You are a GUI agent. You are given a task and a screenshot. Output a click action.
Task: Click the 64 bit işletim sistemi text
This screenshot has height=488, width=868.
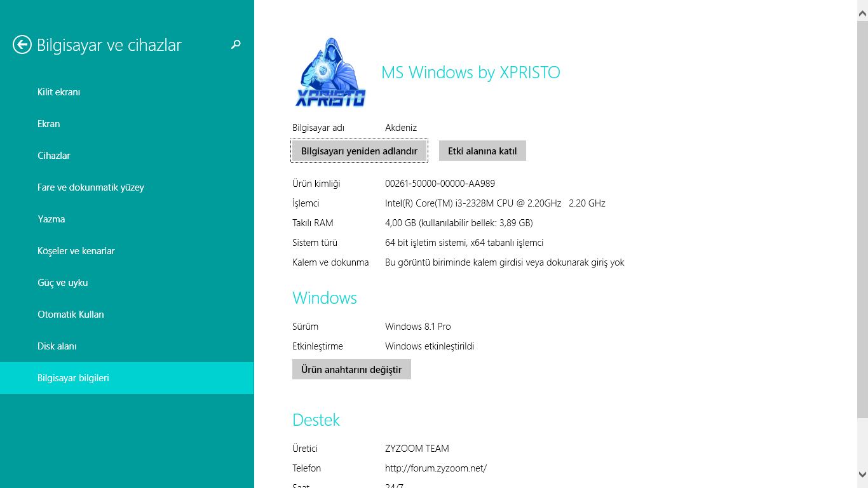[x=464, y=243]
